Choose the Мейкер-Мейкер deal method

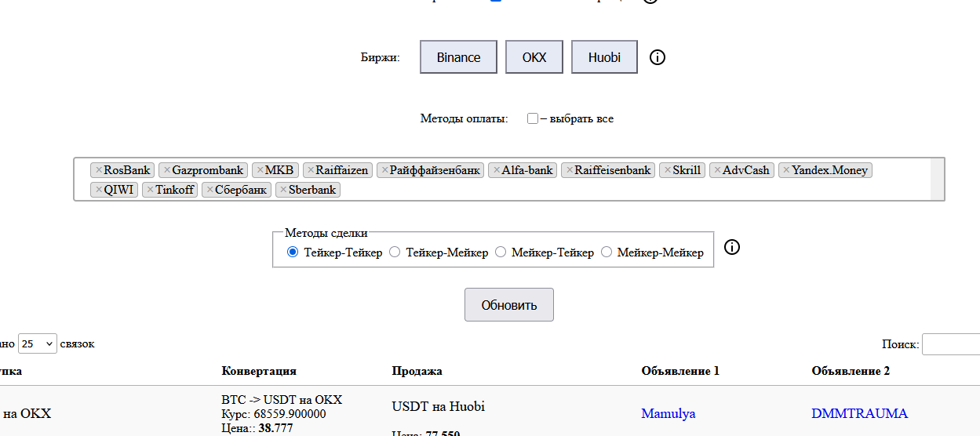(607, 253)
